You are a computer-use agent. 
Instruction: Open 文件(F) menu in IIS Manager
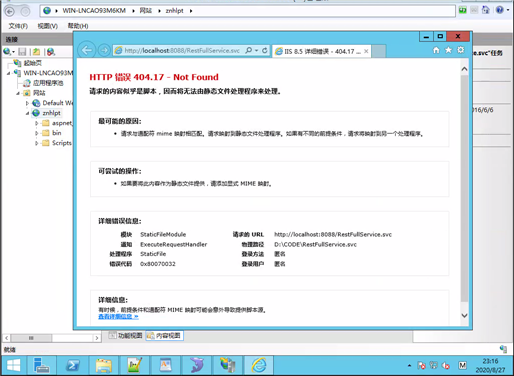(x=18, y=26)
